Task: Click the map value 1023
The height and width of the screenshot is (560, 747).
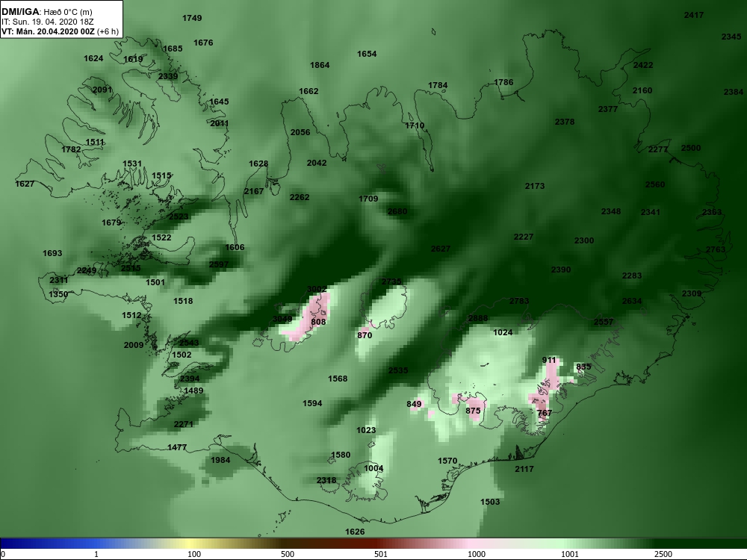Action: [366, 430]
